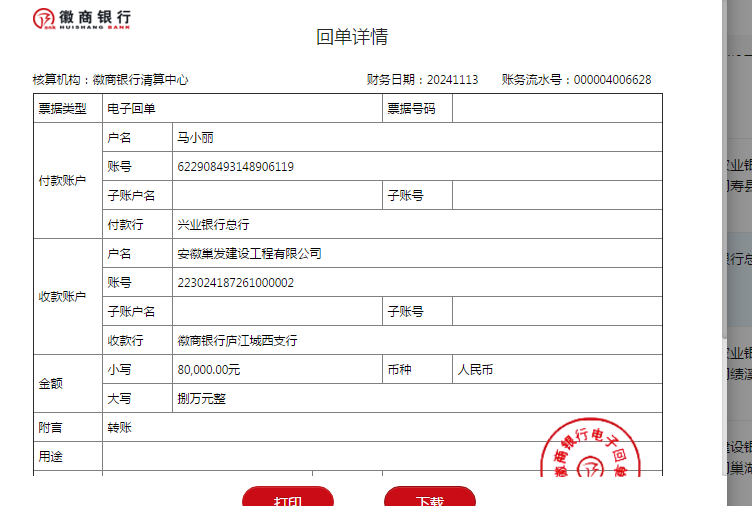
Task: Click the accounting date 20241113
Action: tap(452, 80)
